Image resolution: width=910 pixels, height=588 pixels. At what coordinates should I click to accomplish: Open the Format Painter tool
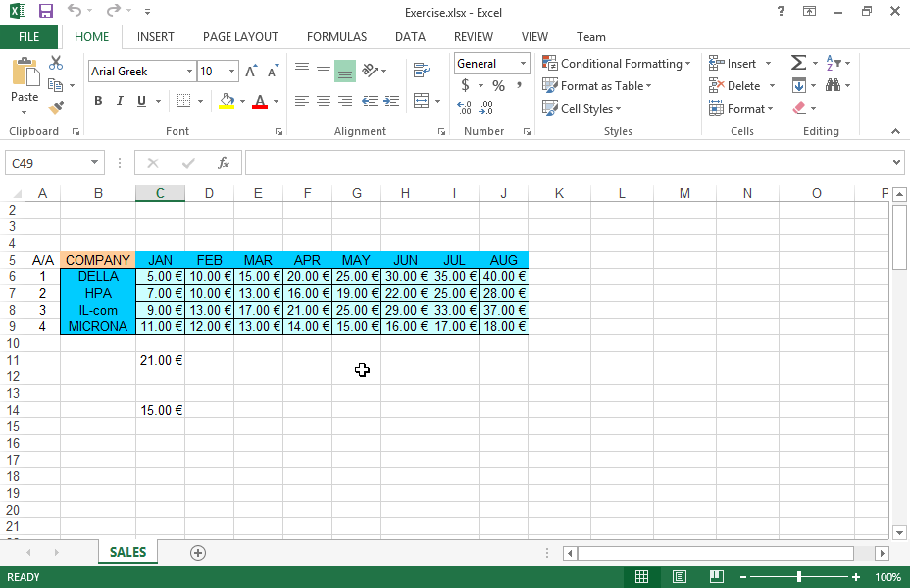[56, 106]
